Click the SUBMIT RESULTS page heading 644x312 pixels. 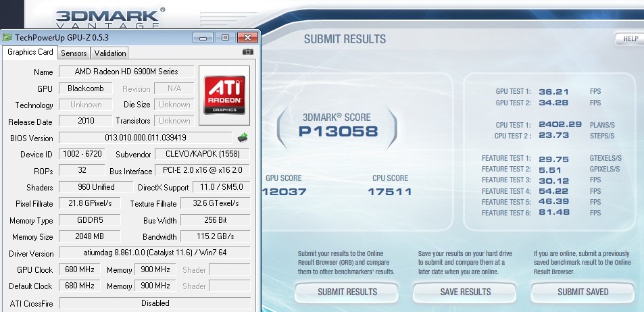coord(345,39)
